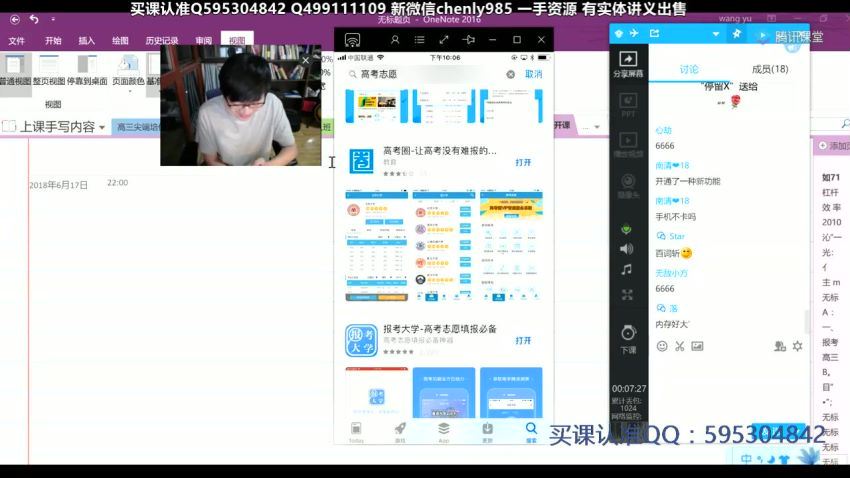Click the insert image icon in chat
This screenshot has width=850, height=478.
[697, 346]
